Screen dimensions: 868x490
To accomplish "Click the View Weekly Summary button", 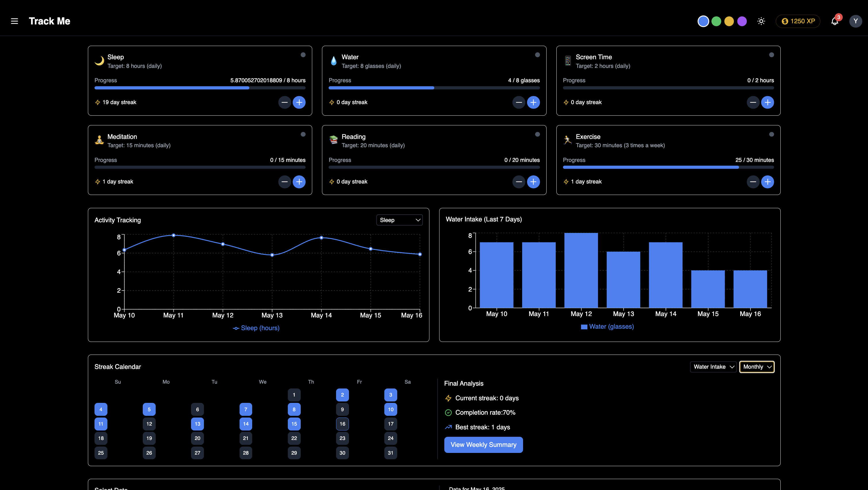I will click(483, 445).
